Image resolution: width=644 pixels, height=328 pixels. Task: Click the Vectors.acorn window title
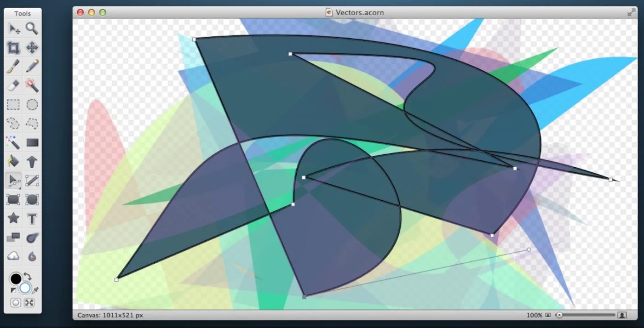pyautogui.click(x=359, y=12)
